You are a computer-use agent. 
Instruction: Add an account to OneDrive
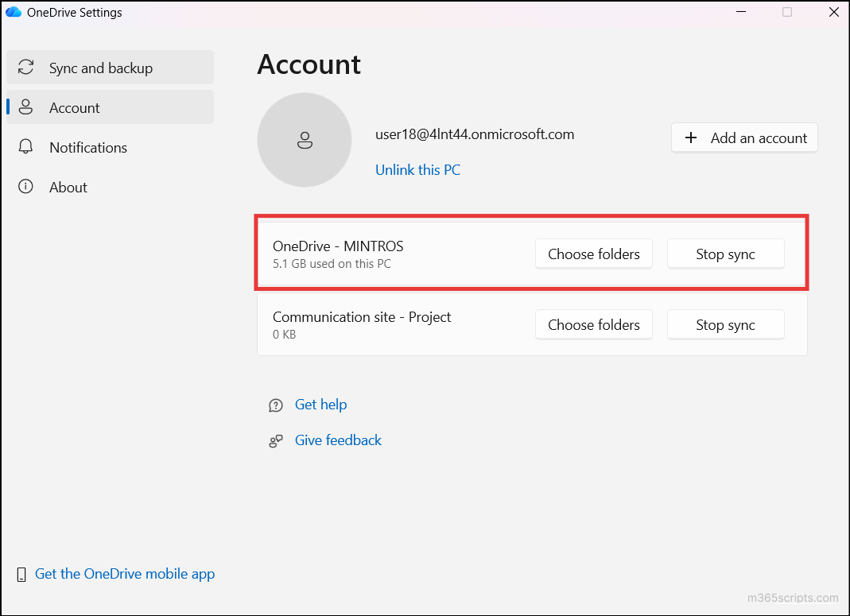coord(744,138)
